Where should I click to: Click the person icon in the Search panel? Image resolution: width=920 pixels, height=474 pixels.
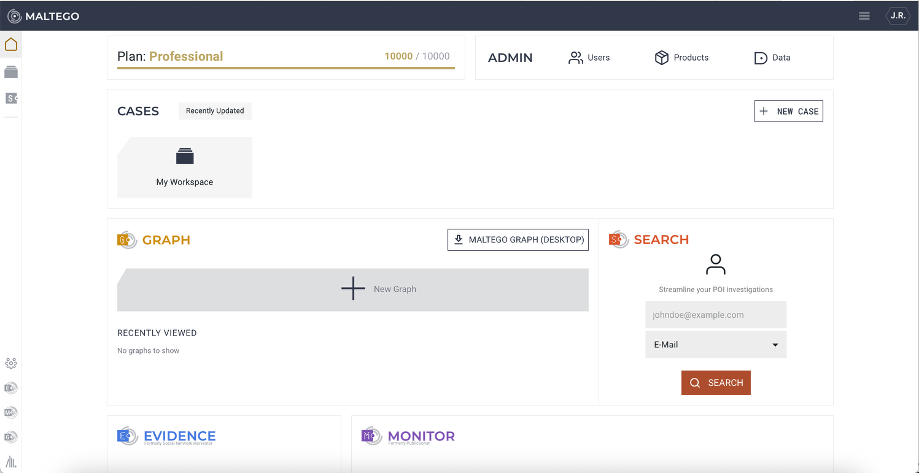[x=716, y=265]
